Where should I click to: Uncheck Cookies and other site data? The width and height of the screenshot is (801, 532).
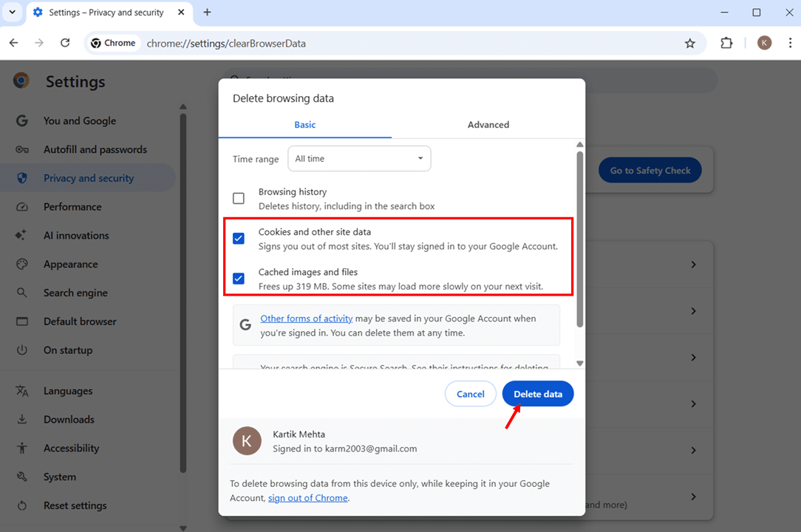coord(239,238)
